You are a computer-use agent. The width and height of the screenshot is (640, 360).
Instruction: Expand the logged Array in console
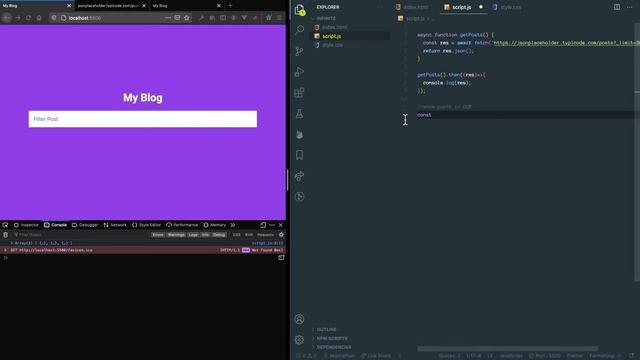(x=12, y=243)
